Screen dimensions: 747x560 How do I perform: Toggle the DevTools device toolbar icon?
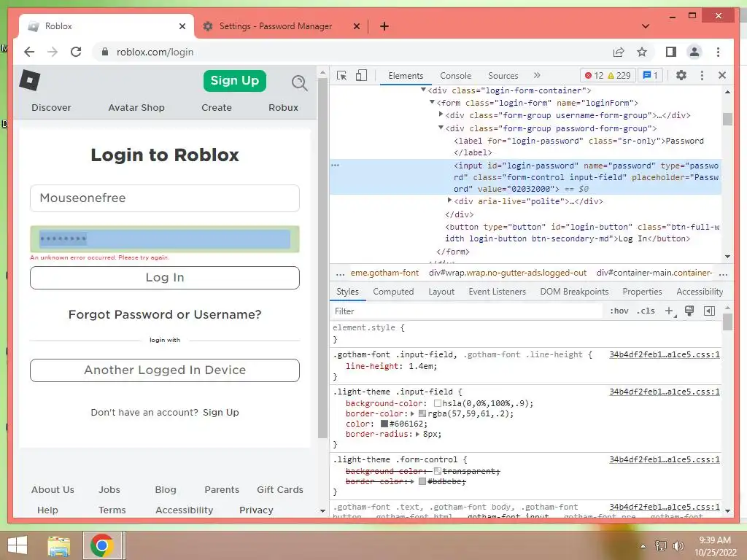(362, 75)
